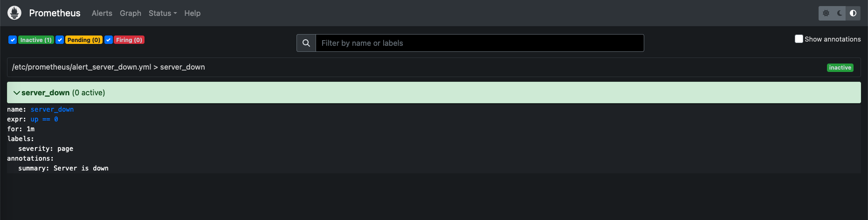Enable the Show annotations checkbox
This screenshot has width=868, height=220.
pyautogui.click(x=799, y=39)
